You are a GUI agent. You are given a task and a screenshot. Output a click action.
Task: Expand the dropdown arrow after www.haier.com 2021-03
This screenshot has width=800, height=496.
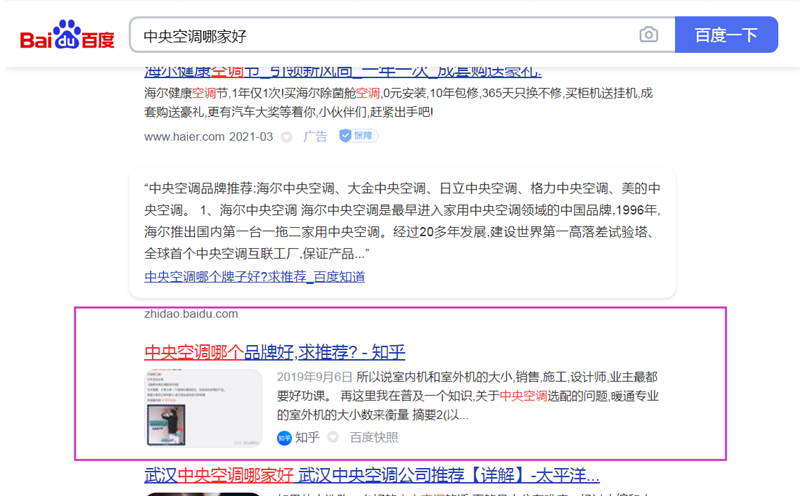287,137
